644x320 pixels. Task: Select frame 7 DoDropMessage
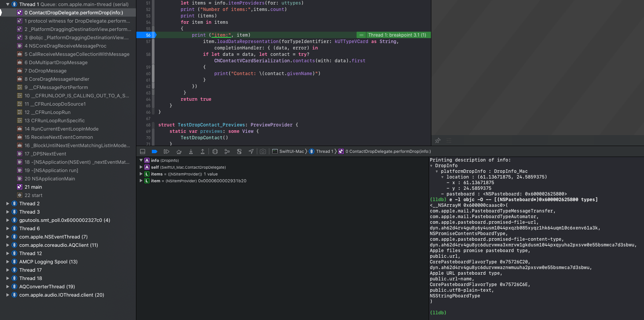tap(68, 71)
